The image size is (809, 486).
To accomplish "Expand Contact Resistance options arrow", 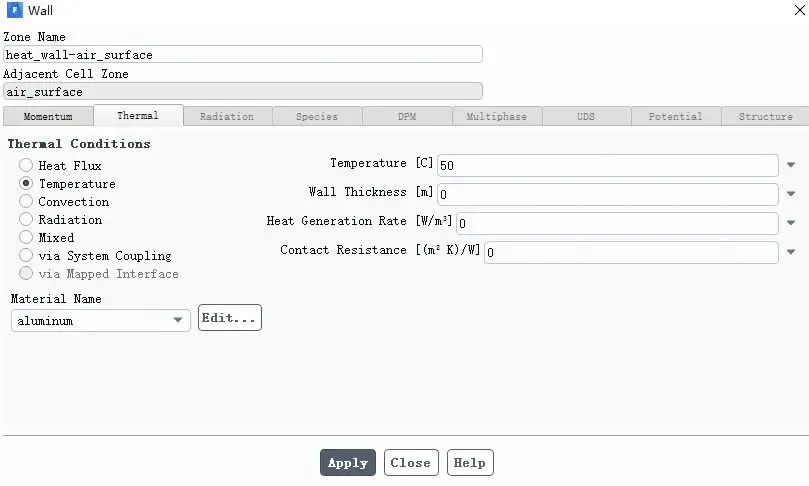I will 791,252.
